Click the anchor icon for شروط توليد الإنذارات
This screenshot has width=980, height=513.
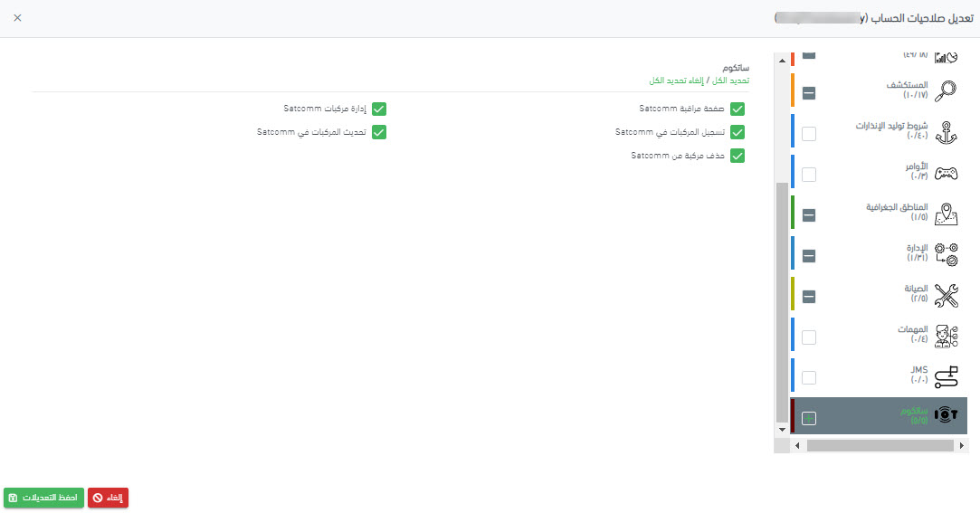coord(946,132)
